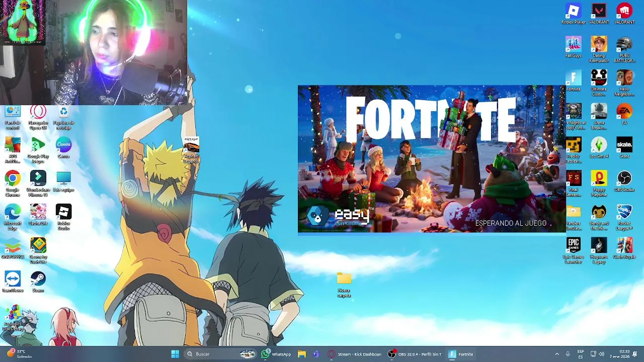Screen dimensions: 644x362
Task: Open the Wondershare Filmora shortcut
Action: pyautogui.click(x=38, y=184)
